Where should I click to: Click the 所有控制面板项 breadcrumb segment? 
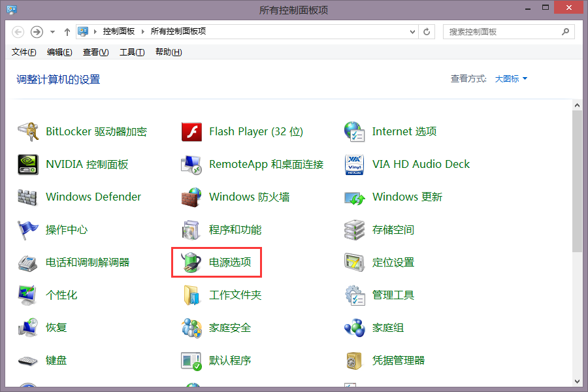(178, 31)
